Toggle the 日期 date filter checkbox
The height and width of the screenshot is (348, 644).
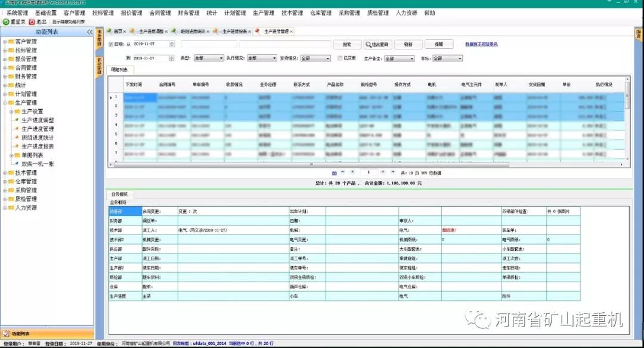(x=110, y=44)
